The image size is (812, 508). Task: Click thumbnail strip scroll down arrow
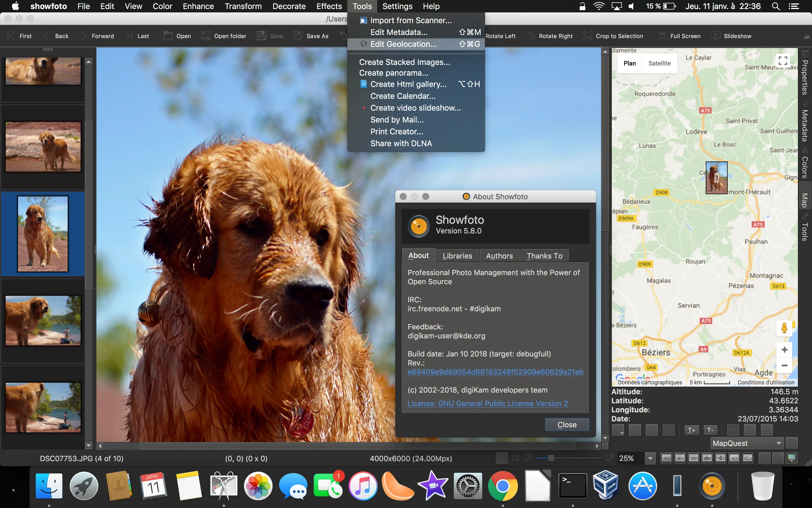tap(89, 446)
